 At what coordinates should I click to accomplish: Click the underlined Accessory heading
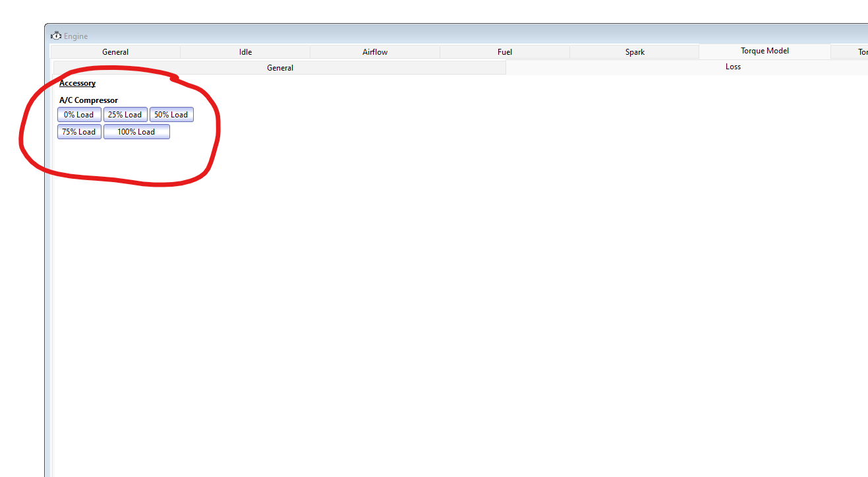[77, 83]
